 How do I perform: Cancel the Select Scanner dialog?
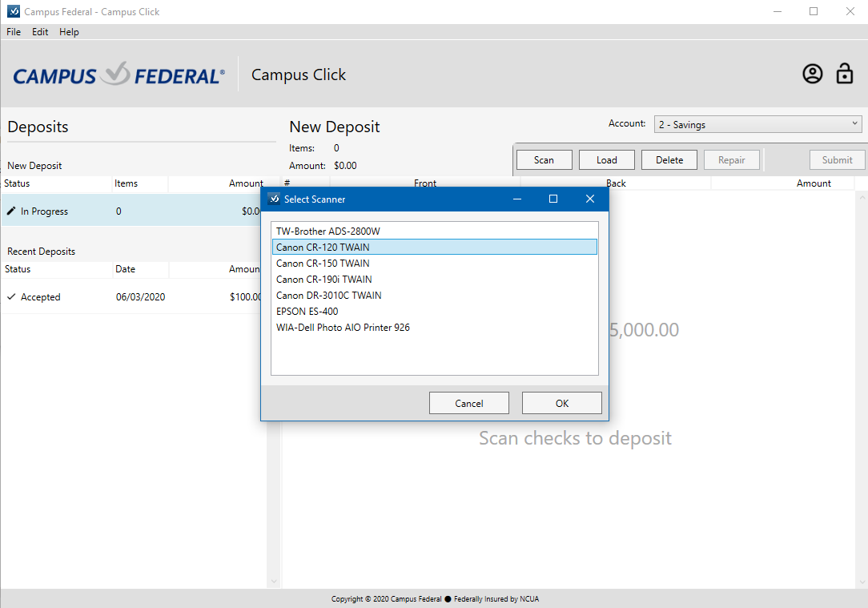(x=469, y=403)
